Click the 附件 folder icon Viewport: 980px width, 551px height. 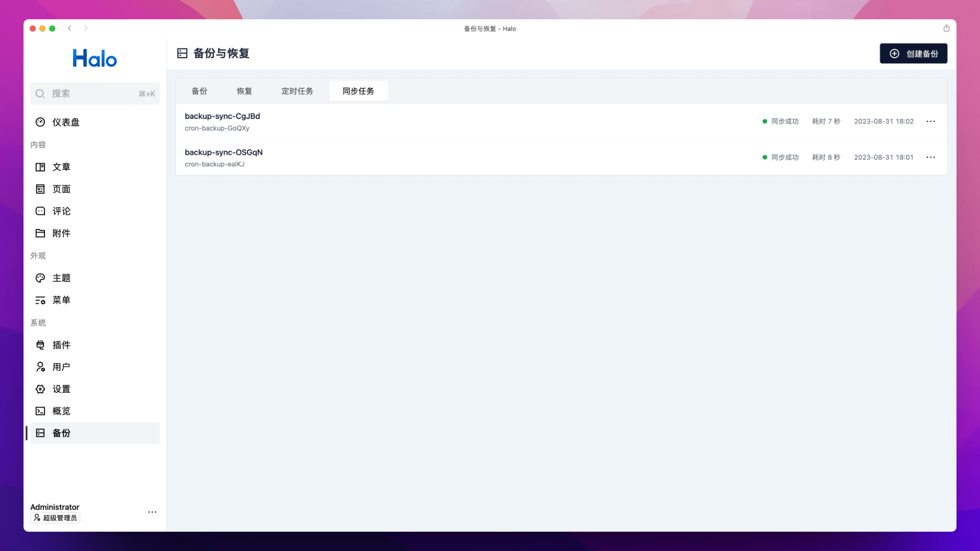click(x=40, y=233)
